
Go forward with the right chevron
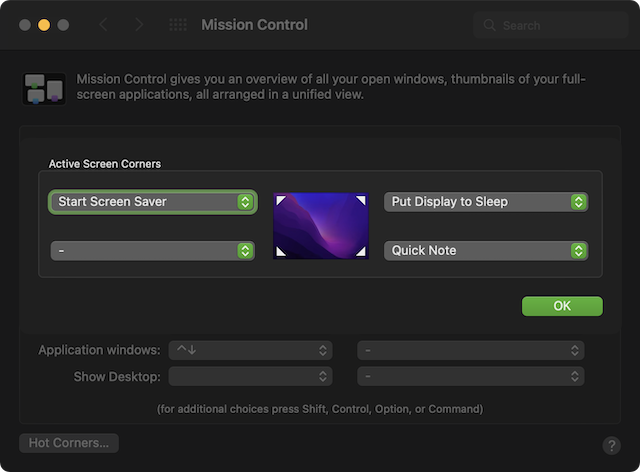point(139,25)
